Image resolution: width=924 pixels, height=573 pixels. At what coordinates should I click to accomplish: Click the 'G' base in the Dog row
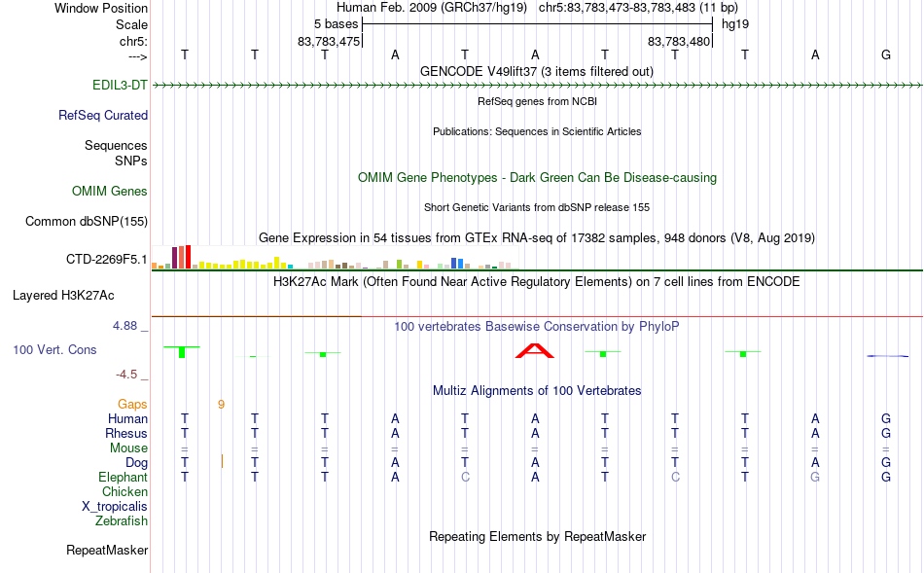tap(886, 463)
